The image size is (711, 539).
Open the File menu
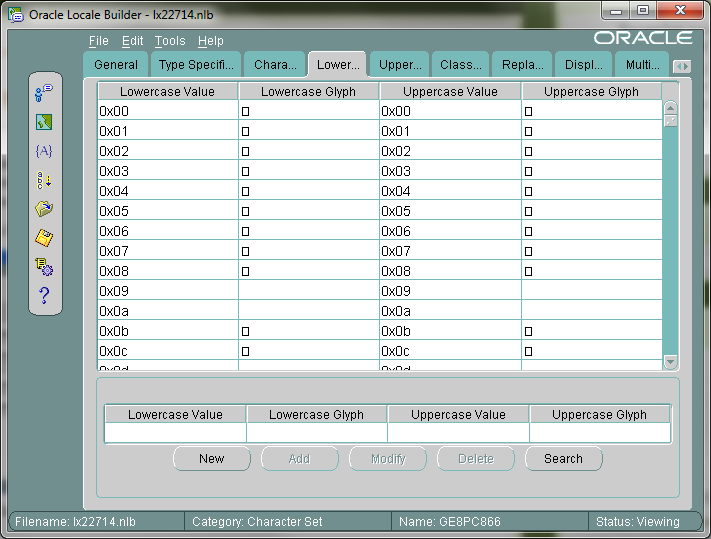point(98,41)
